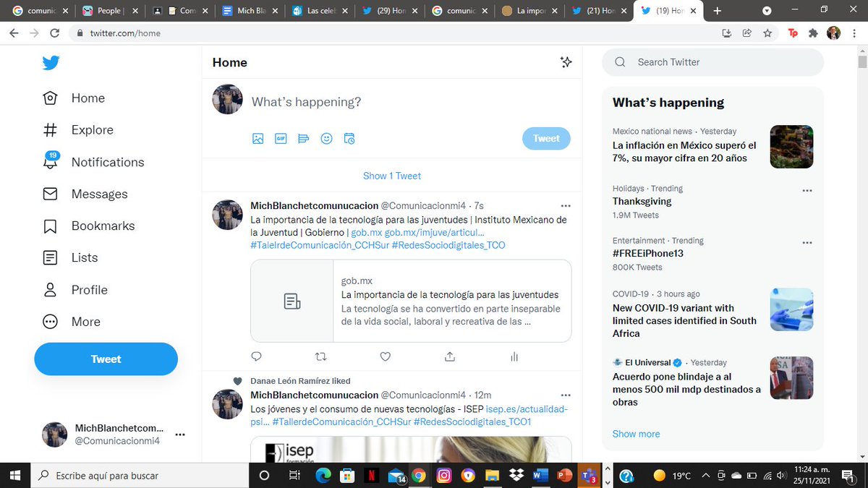Image resolution: width=868 pixels, height=488 pixels.
Task: Click hashtag #TalelrdeComunicación_CCHSur
Action: tap(319, 245)
